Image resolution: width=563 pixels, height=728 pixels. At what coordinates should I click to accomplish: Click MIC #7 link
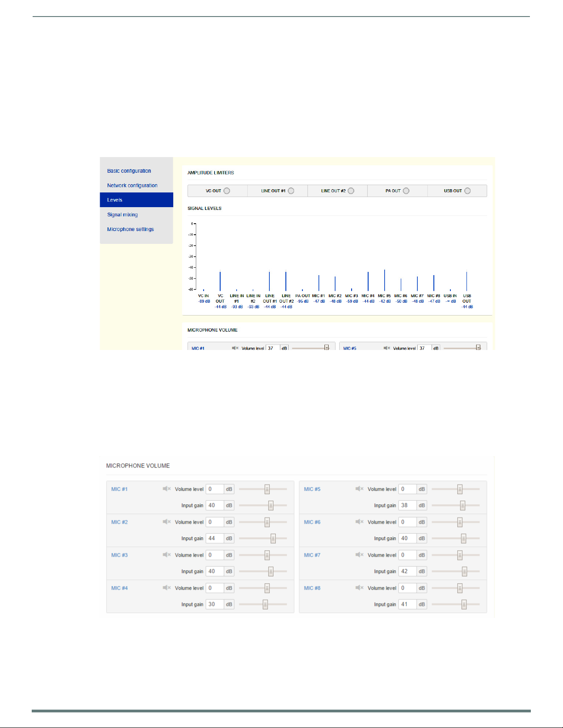point(312,555)
